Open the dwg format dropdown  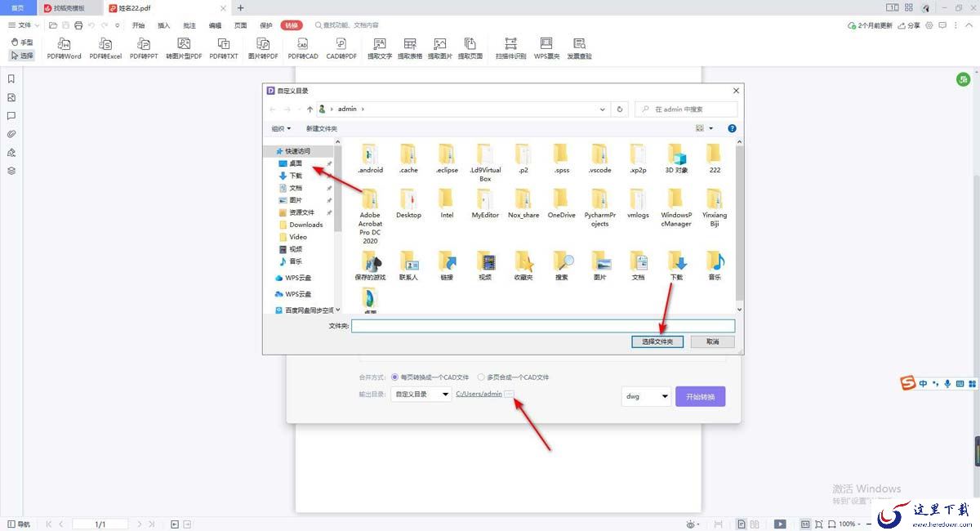pyautogui.click(x=646, y=396)
